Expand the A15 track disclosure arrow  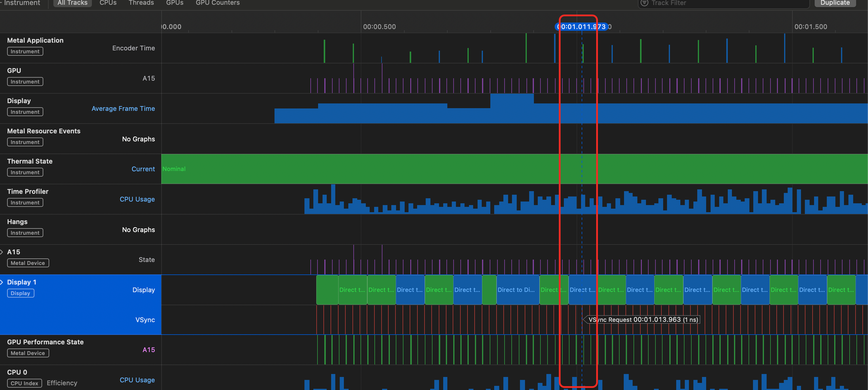click(x=2, y=252)
